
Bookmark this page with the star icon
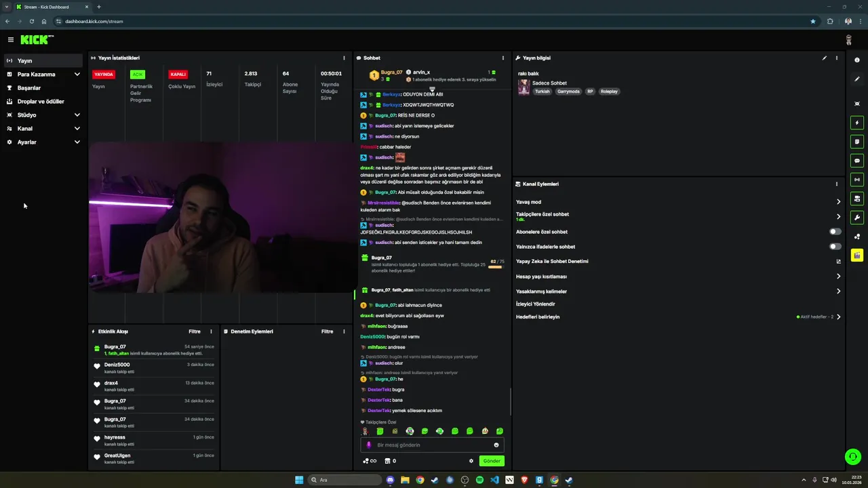point(813,21)
